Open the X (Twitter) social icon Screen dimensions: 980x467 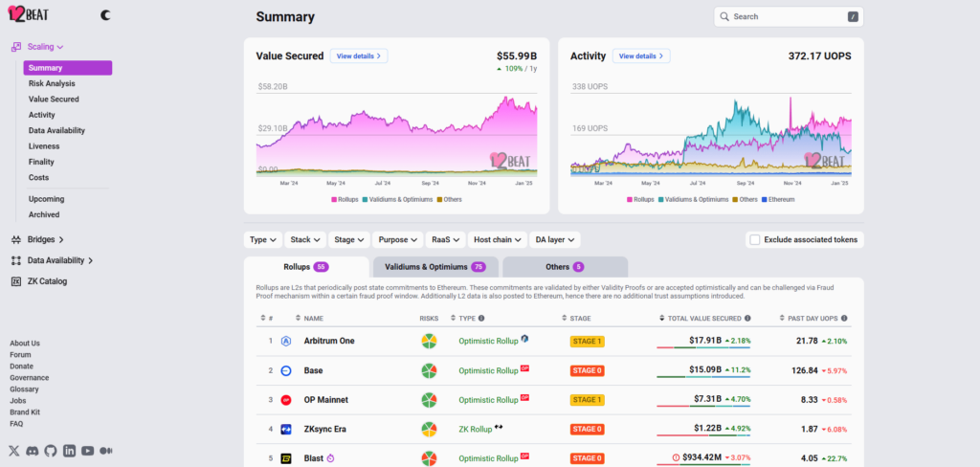point(14,450)
